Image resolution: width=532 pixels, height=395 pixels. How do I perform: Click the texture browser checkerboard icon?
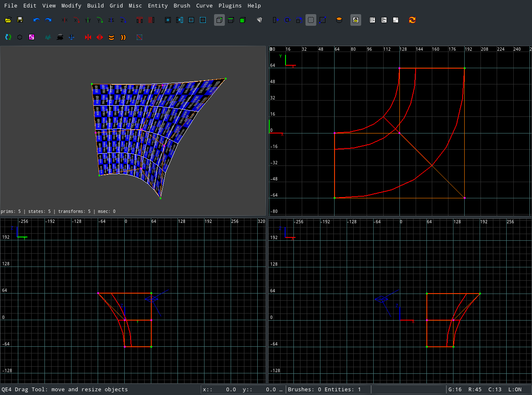pos(396,20)
